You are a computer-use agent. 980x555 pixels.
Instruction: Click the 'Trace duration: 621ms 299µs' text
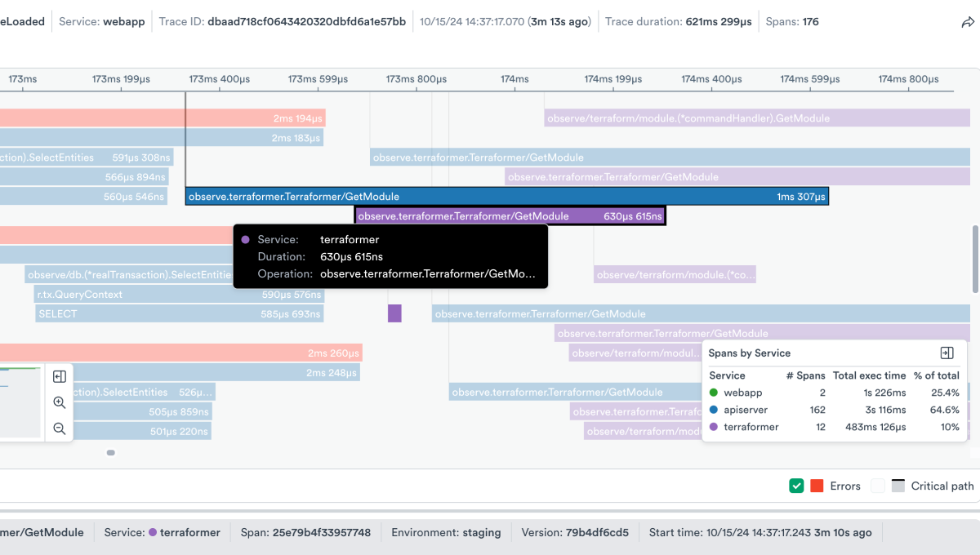point(679,22)
